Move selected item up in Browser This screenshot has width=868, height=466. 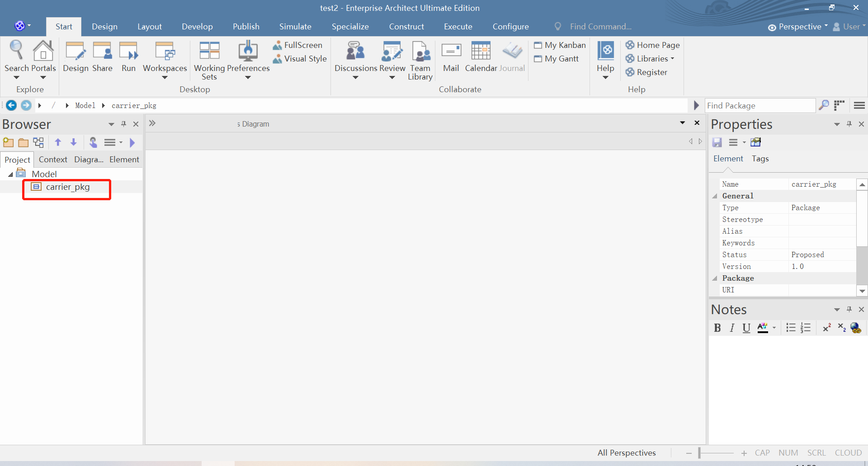coord(58,143)
